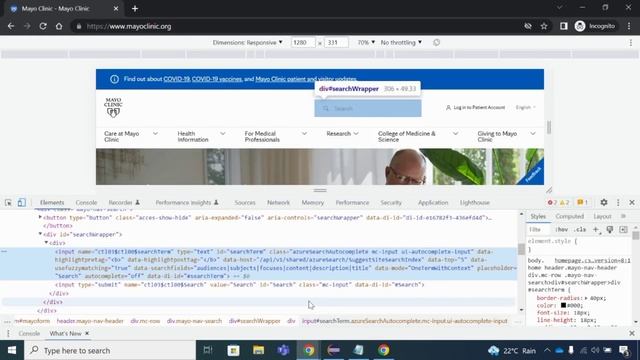
Task: Go to the browser home page icon
Action: pos(59,26)
